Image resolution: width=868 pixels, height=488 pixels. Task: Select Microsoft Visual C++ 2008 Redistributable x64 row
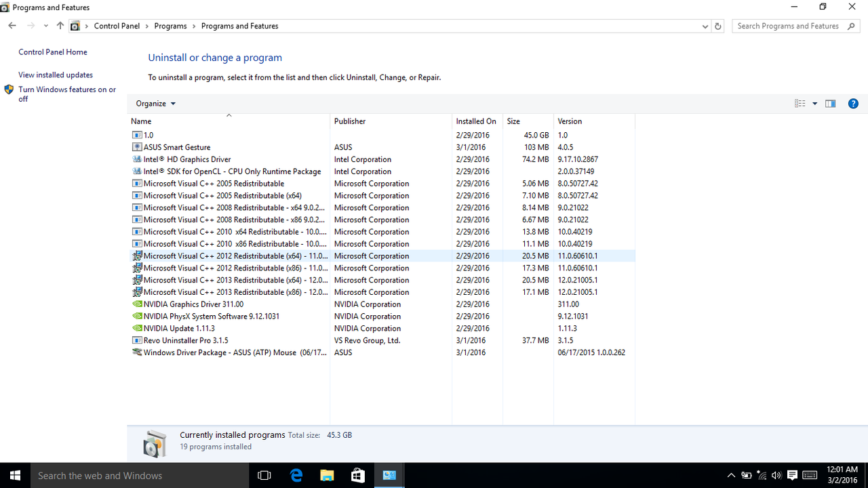[381, 207]
